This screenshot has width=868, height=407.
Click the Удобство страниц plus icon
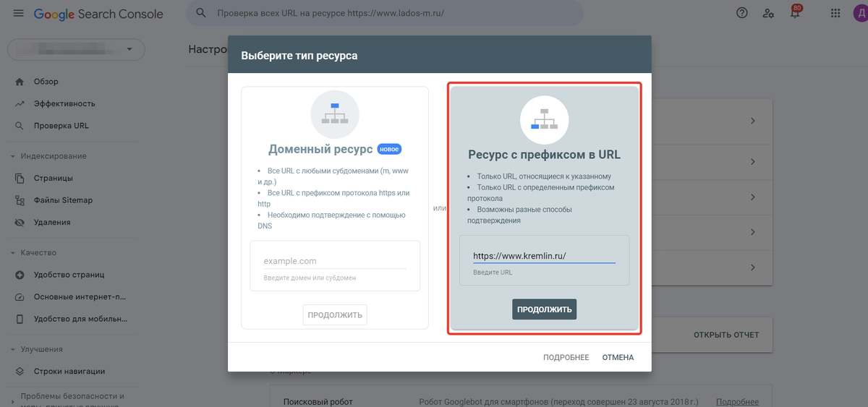(20, 275)
